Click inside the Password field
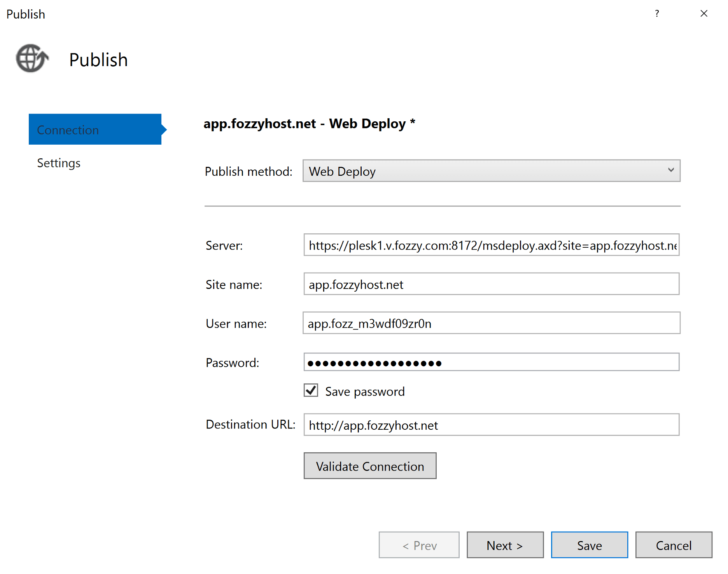 click(x=492, y=362)
